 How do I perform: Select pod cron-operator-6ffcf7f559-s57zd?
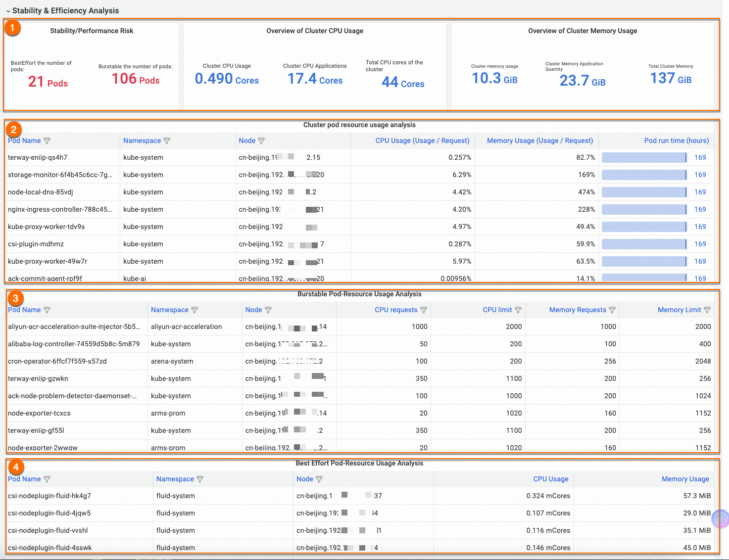click(57, 362)
